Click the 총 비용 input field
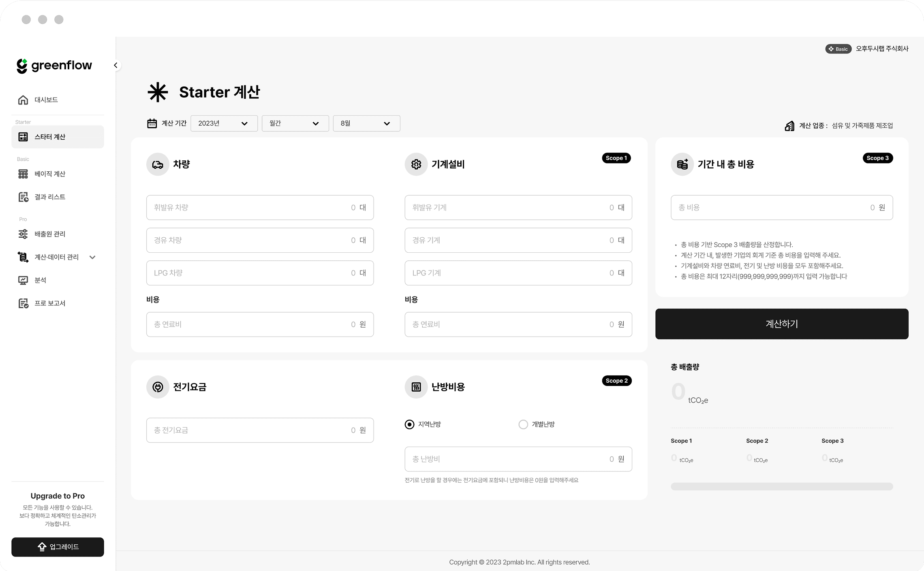924x571 pixels. pos(782,207)
